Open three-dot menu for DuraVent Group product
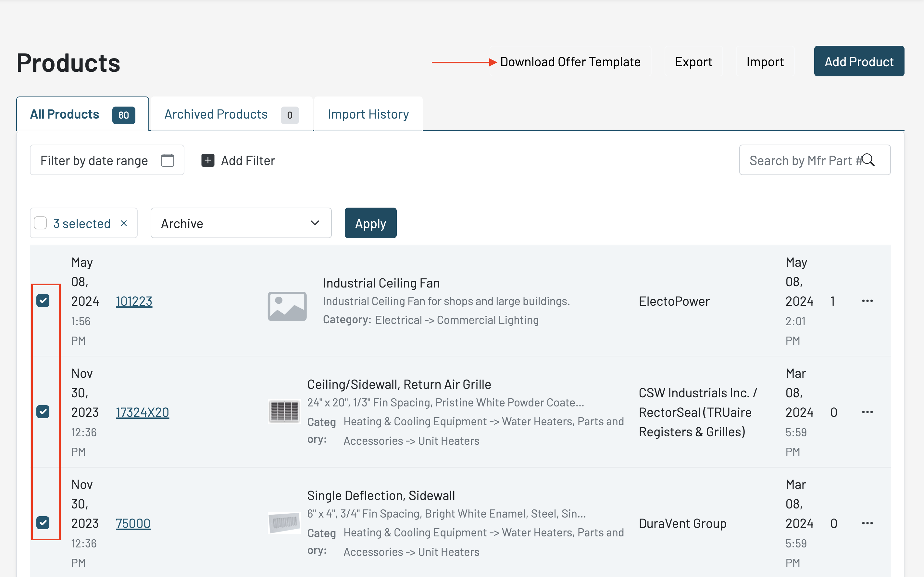 coord(867,523)
